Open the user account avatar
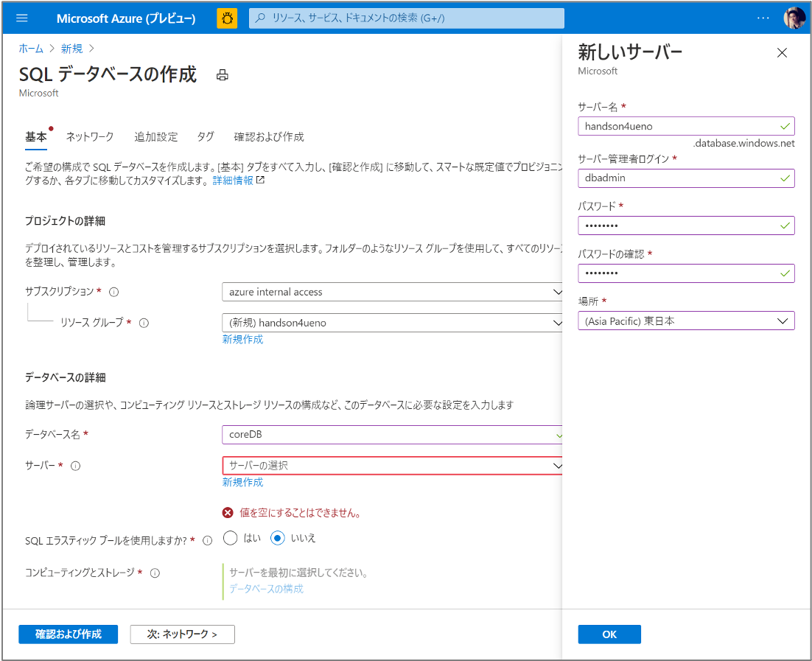 coord(794,18)
